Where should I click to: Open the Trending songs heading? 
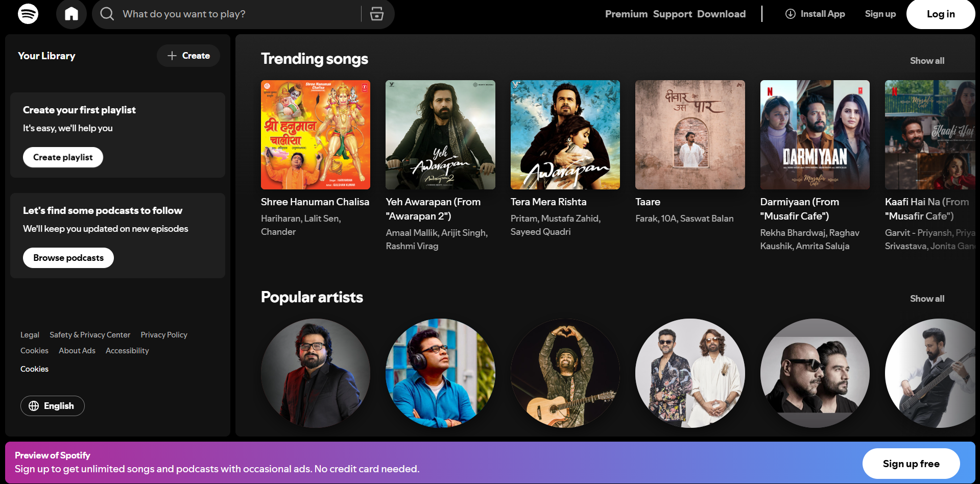click(315, 59)
